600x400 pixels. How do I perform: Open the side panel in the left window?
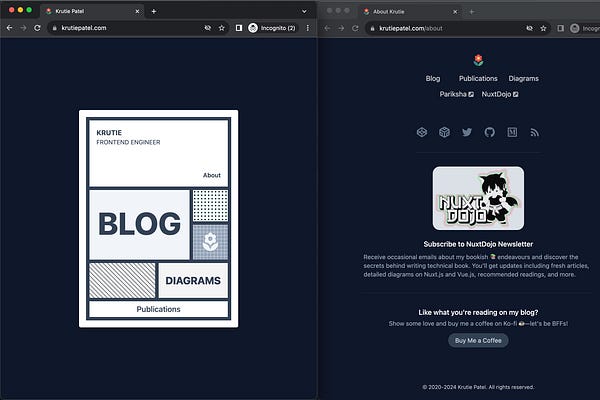click(239, 28)
